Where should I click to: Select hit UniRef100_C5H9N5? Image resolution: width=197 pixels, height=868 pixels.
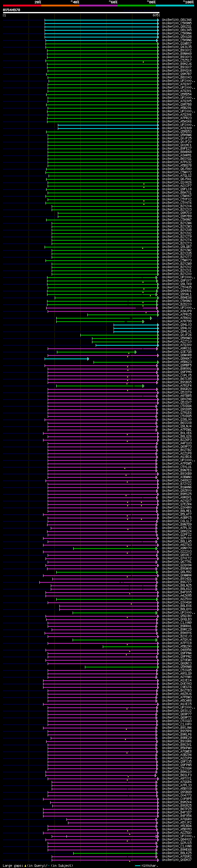point(177,23)
